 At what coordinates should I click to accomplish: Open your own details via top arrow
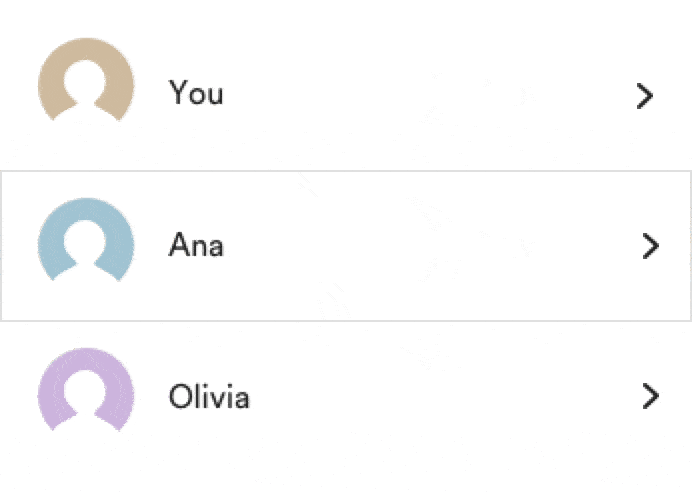[646, 96]
